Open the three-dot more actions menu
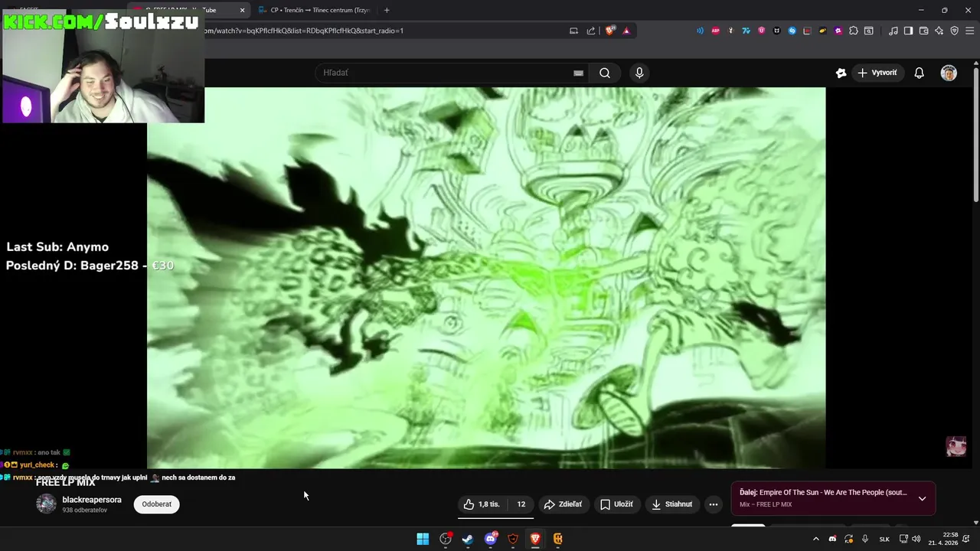 714,504
